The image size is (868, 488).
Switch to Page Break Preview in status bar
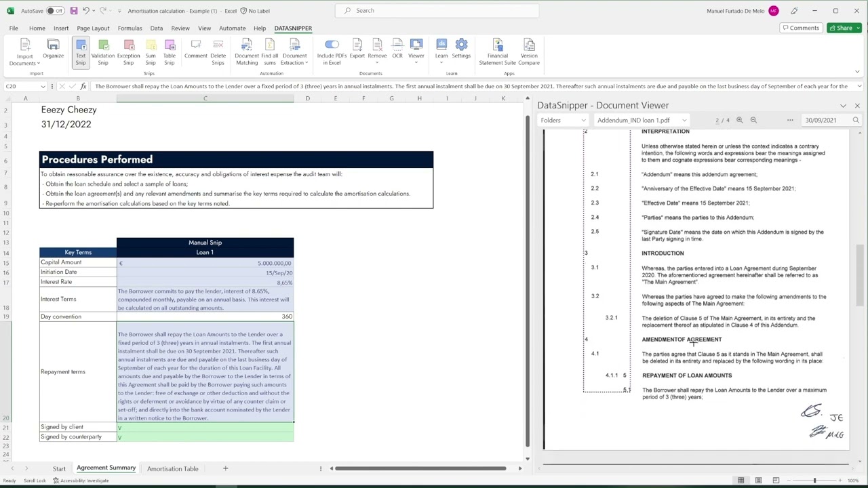point(776,481)
